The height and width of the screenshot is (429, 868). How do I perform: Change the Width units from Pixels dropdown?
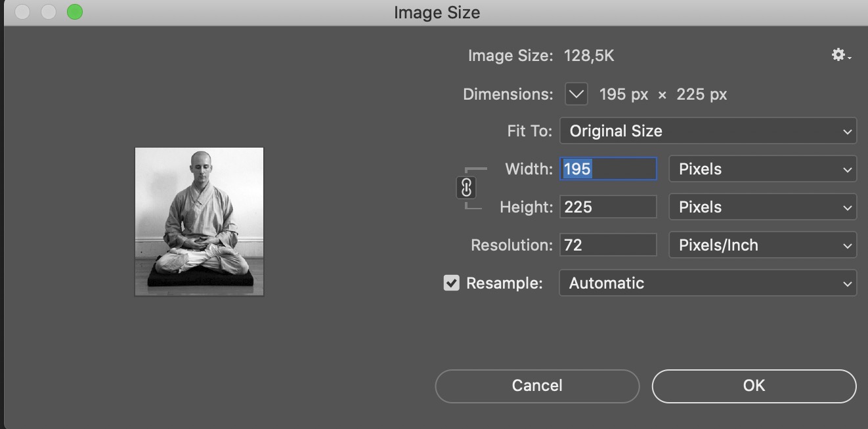(x=762, y=169)
